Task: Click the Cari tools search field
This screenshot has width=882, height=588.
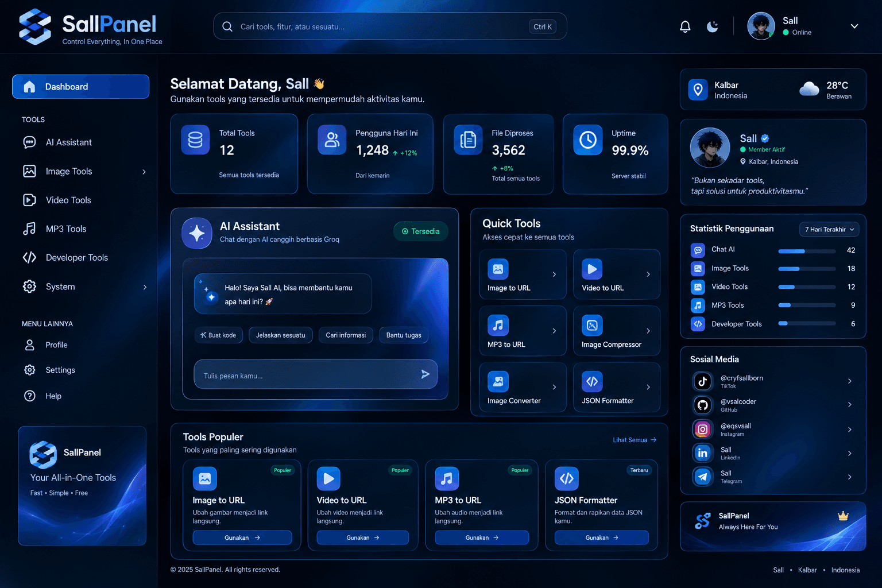Action: point(390,26)
